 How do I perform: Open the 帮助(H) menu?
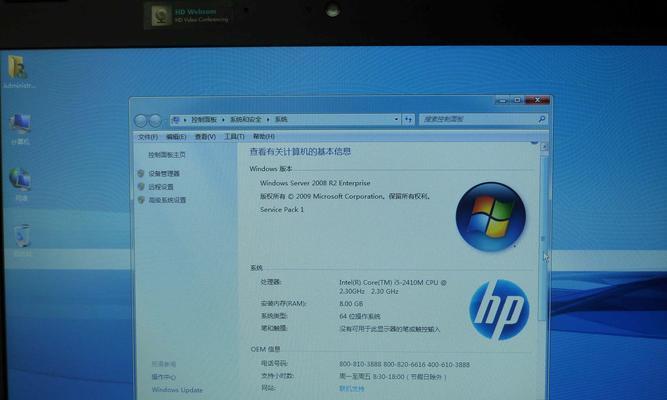tap(263, 136)
